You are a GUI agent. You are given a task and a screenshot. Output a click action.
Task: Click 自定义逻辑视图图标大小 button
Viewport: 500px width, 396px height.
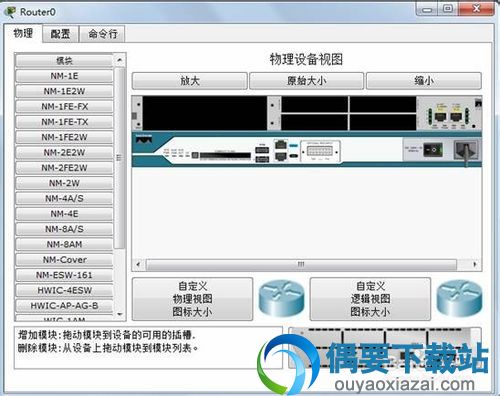coord(370,299)
